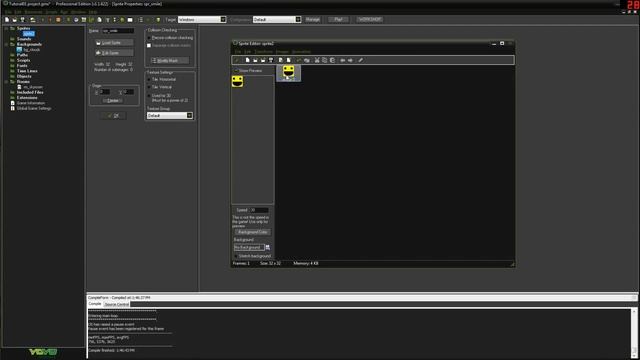Image resolution: width=640 pixels, height=360 pixels.
Task: Click Add from file icon in Sprite Editor
Action: (x=263, y=60)
